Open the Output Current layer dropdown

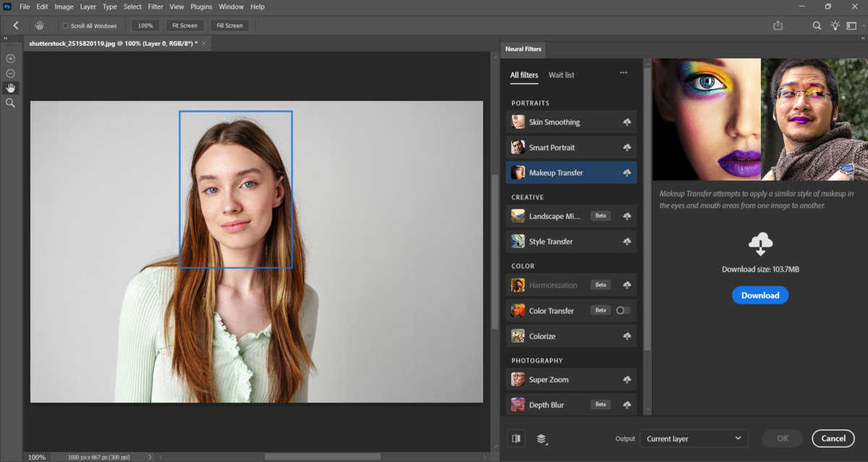[x=693, y=438]
